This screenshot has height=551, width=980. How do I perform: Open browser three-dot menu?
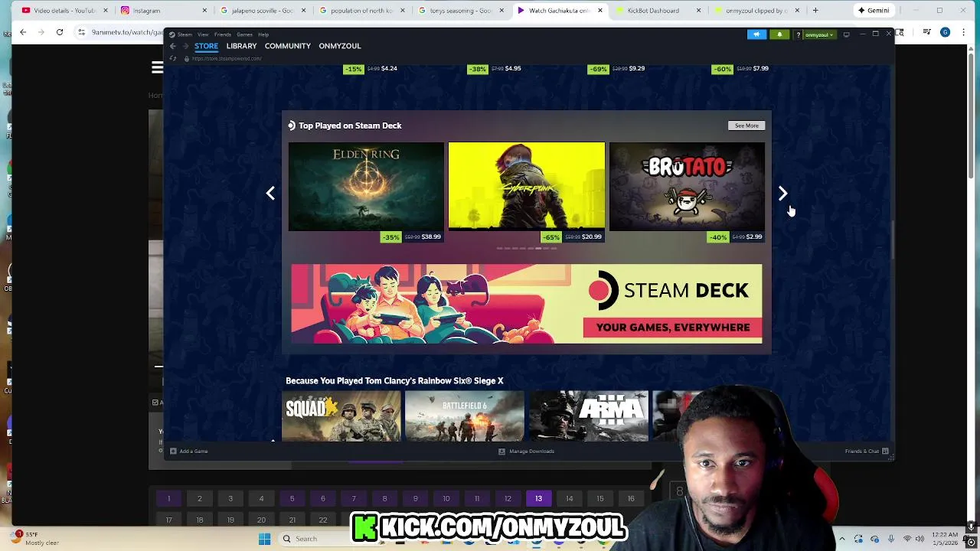tap(963, 32)
